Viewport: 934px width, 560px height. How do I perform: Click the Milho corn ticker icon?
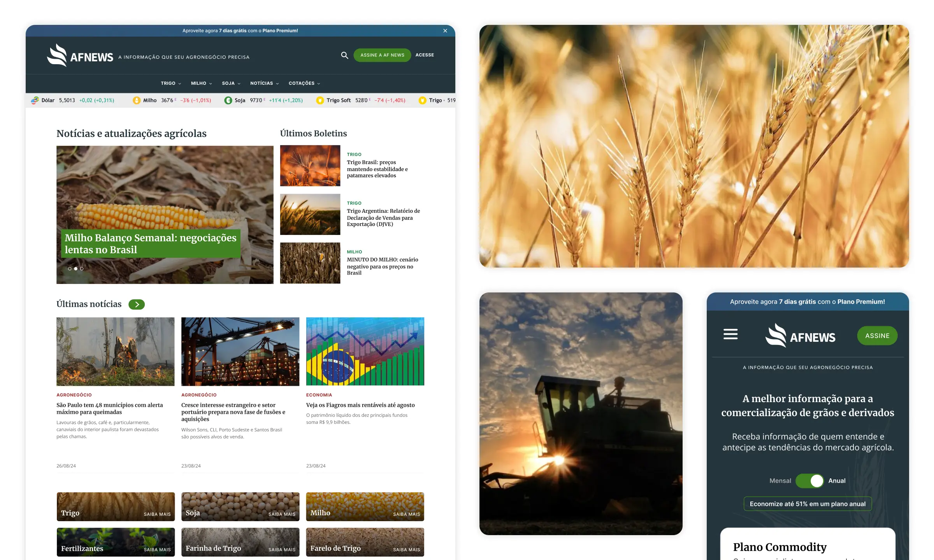(x=137, y=100)
